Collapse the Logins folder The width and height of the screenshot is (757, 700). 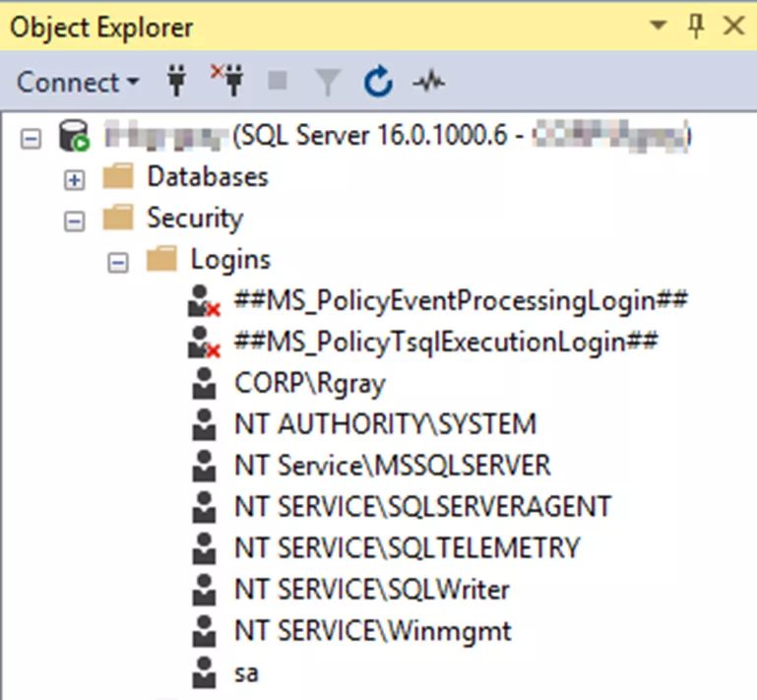(118, 263)
